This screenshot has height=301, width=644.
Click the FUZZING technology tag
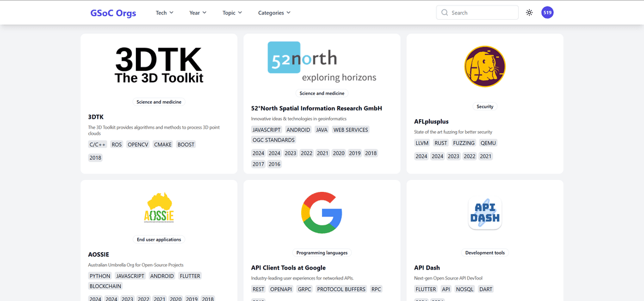point(464,143)
